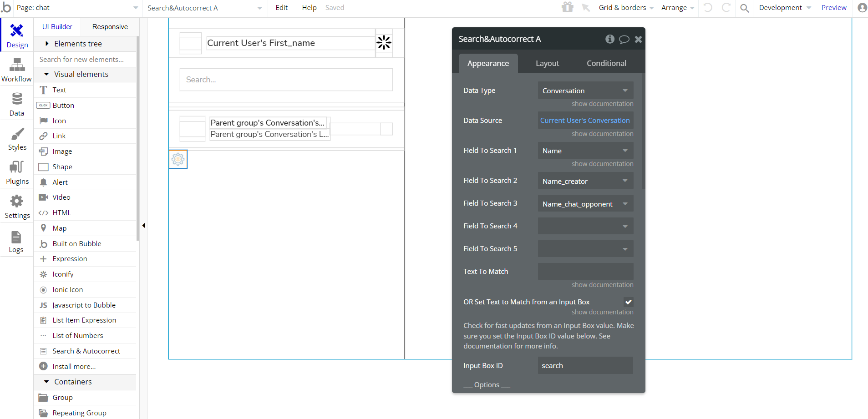Open the comment bubble icon in editor panel

tap(624, 39)
